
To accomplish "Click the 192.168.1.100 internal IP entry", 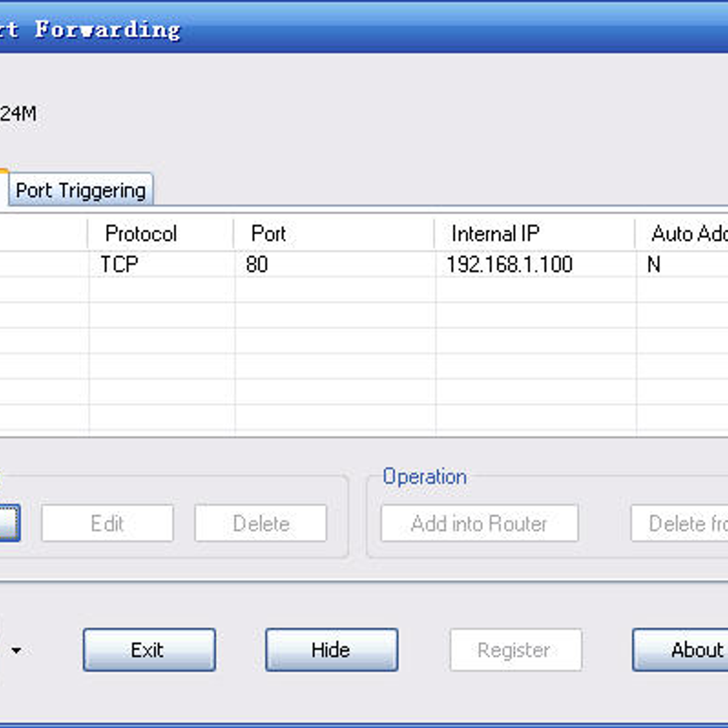I will tap(510, 265).
